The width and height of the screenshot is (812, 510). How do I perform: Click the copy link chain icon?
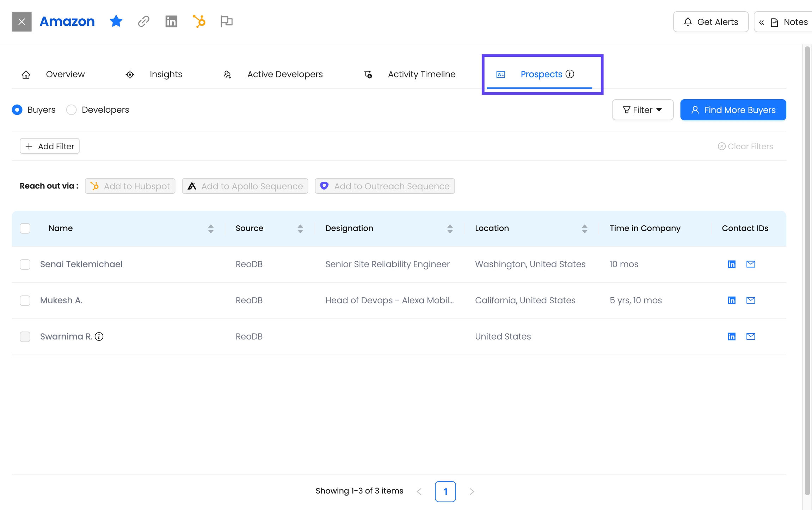pos(143,21)
